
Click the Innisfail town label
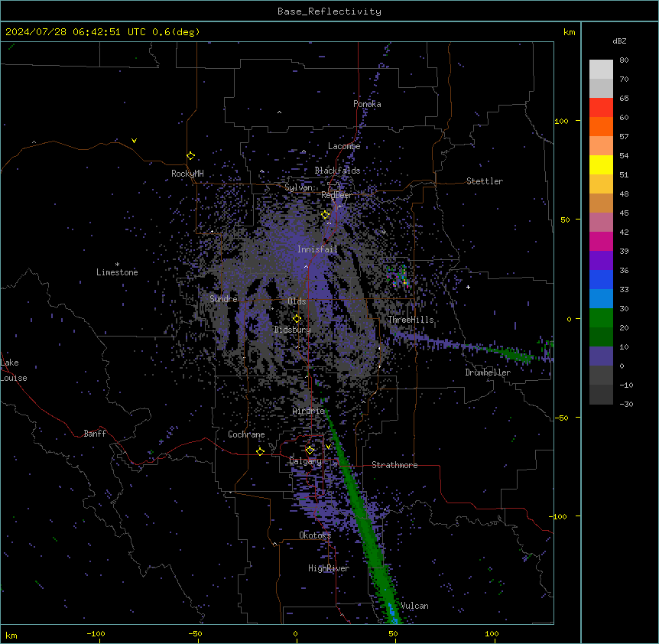tap(317, 249)
